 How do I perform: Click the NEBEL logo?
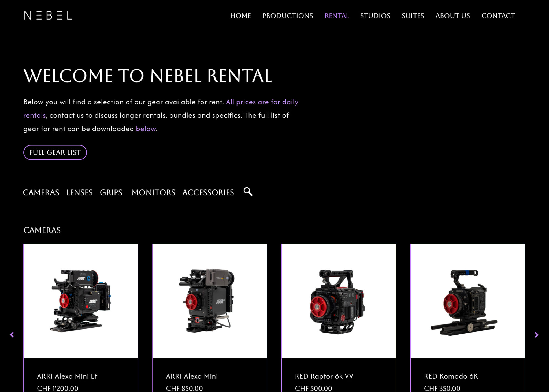point(48,16)
